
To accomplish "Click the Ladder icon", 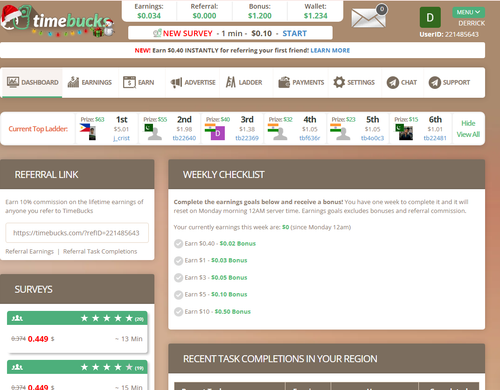I will [x=231, y=82].
